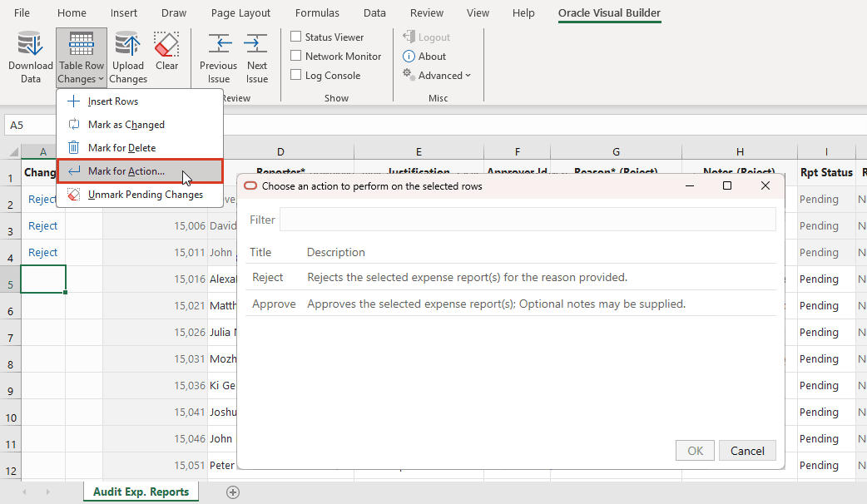Select the Upload Changes icon
The width and height of the screenshot is (867, 504).
pos(127,56)
